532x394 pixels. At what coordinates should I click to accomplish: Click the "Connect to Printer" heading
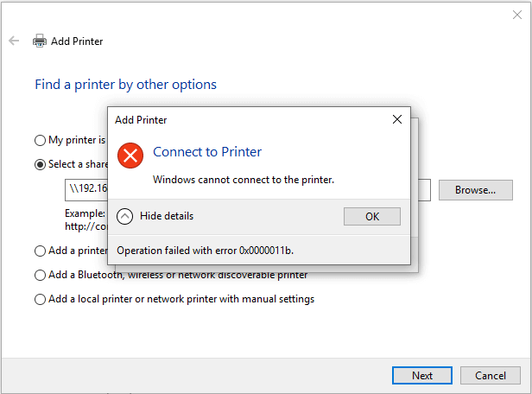(x=206, y=152)
